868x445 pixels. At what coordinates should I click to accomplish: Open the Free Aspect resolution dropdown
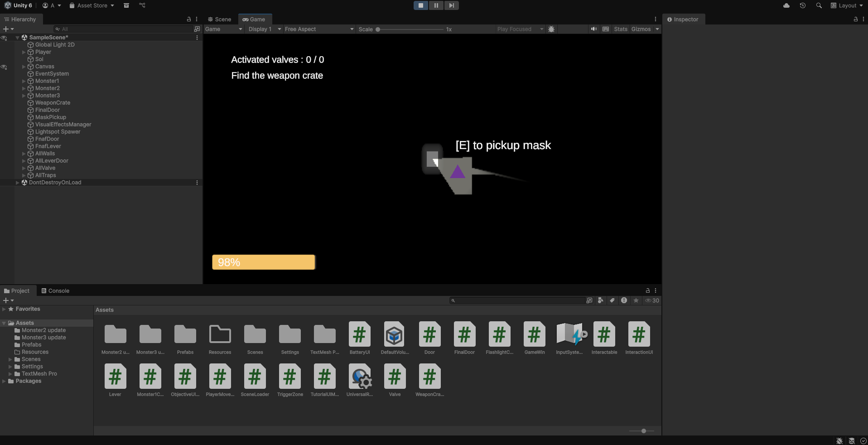click(x=319, y=29)
